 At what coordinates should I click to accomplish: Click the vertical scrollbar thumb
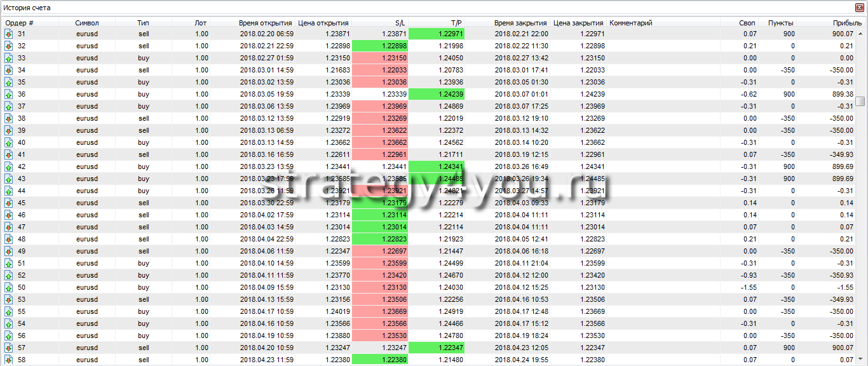coord(860,102)
